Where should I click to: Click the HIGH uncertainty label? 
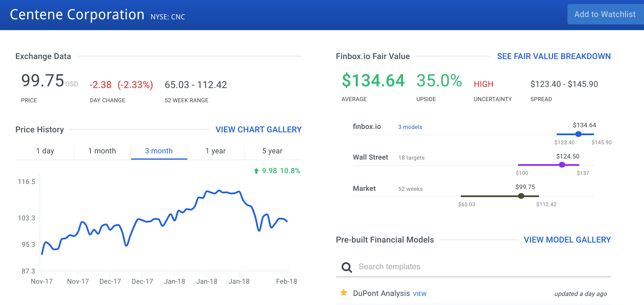point(484,84)
